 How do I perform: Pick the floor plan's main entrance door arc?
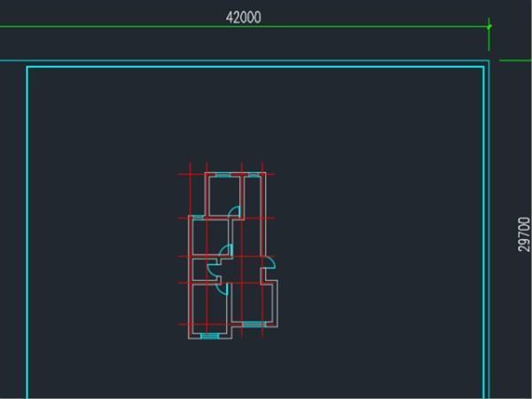[270, 262]
